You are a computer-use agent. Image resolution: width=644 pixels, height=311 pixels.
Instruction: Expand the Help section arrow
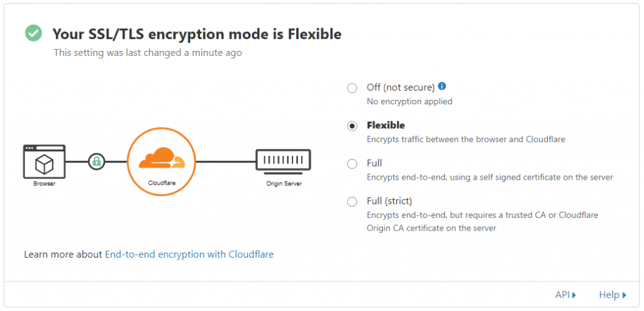[624, 295]
